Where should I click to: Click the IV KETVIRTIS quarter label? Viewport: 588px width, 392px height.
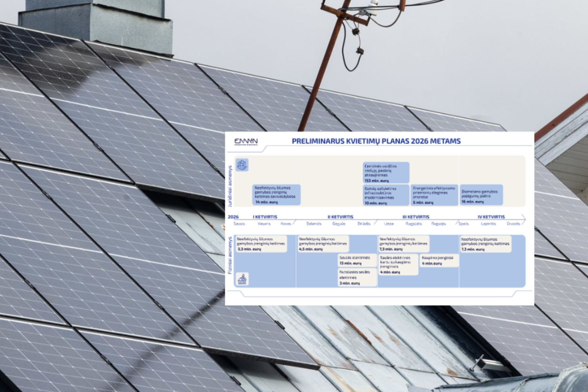tap(491, 217)
